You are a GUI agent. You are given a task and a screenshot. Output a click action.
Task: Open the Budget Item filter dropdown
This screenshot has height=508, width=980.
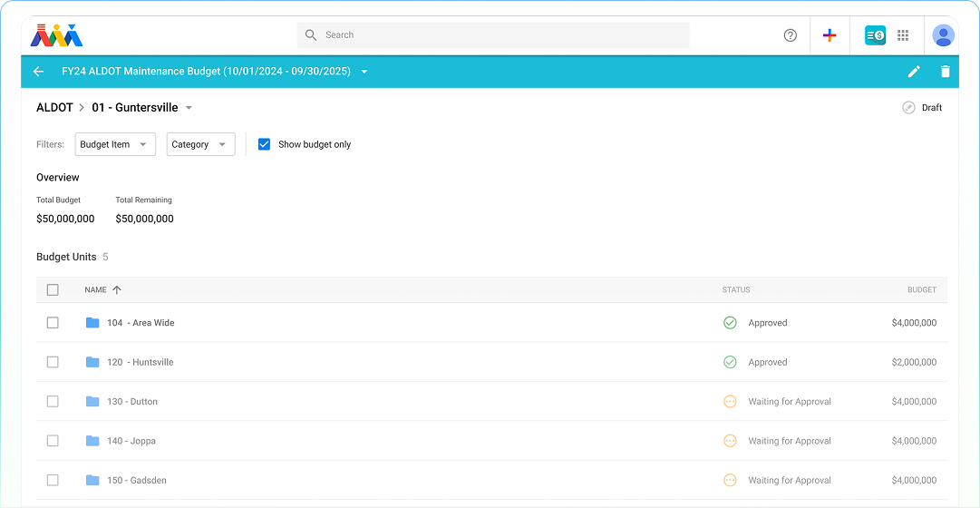point(116,144)
